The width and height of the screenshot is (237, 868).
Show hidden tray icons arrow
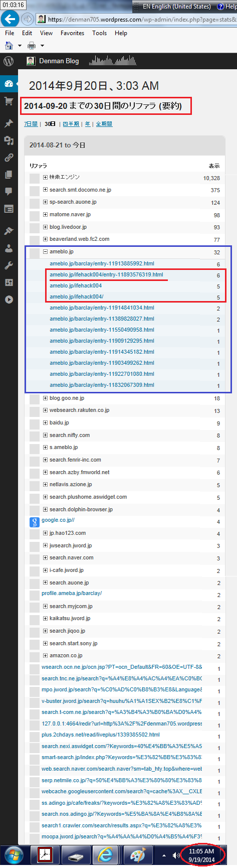click(x=164, y=855)
